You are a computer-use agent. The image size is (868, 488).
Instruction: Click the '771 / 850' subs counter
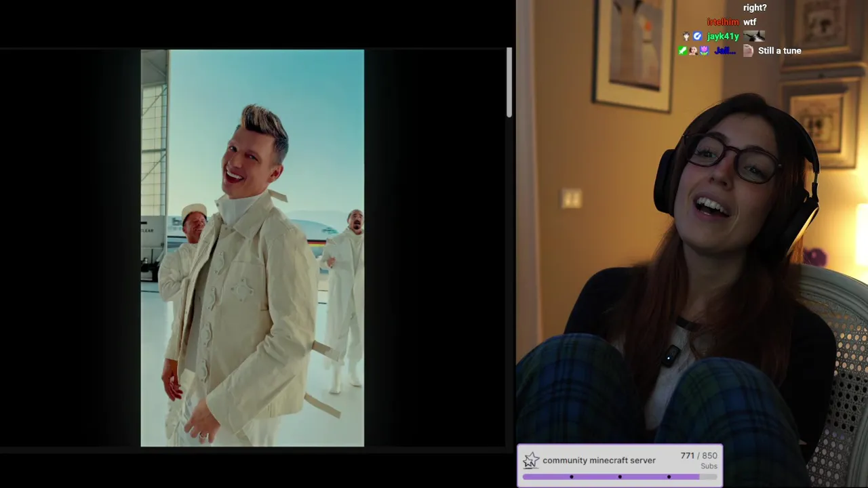click(x=699, y=455)
